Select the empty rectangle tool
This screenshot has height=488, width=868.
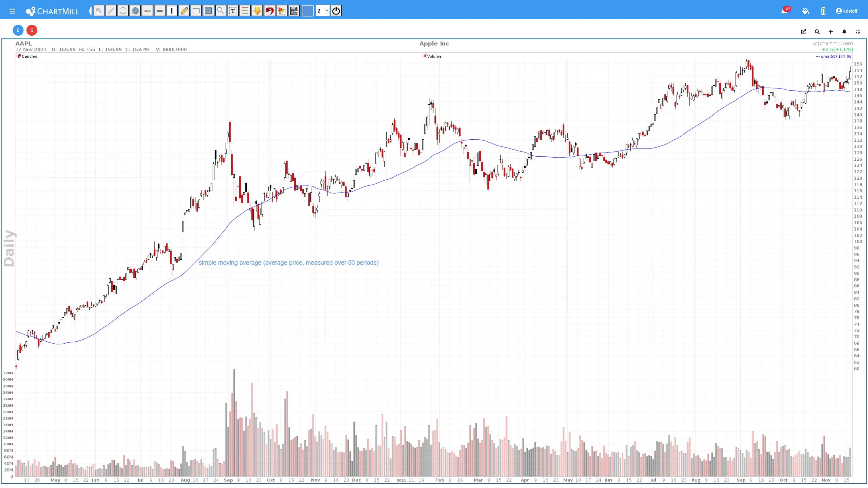196,11
